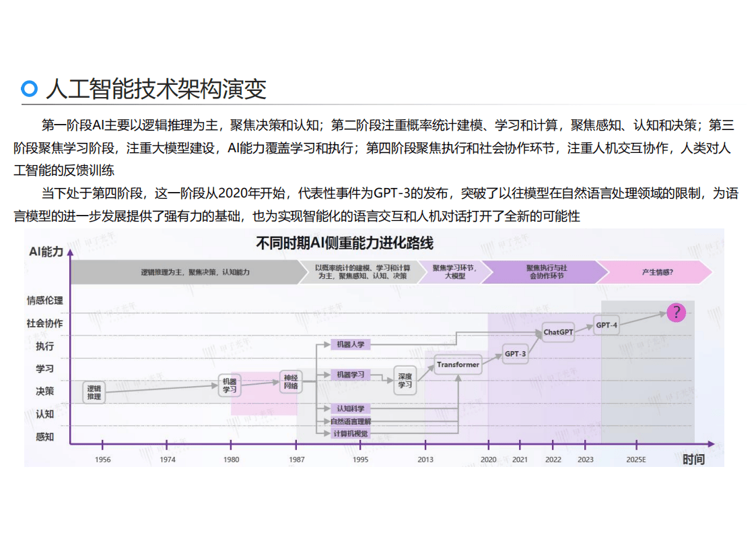Click the 感知 axis label
756x535 pixels.
coord(45,437)
